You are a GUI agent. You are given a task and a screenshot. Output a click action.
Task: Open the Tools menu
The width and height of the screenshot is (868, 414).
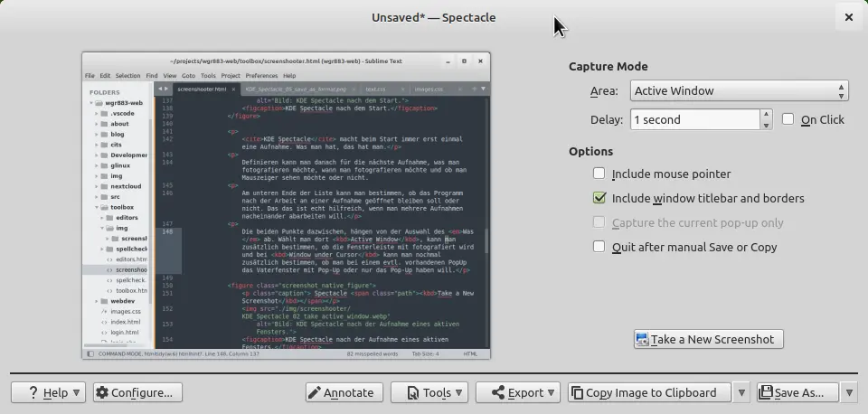coord(429,392)
